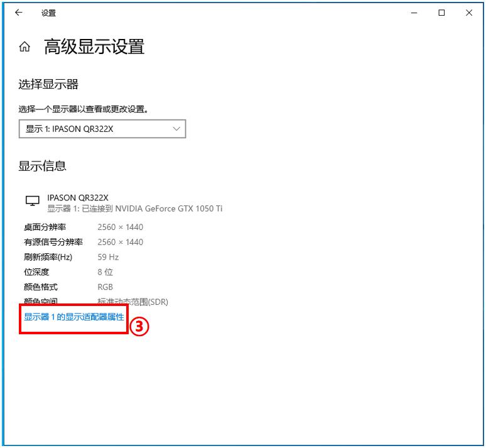
Task: Click the RGB color format value
Action: (105, 287)
